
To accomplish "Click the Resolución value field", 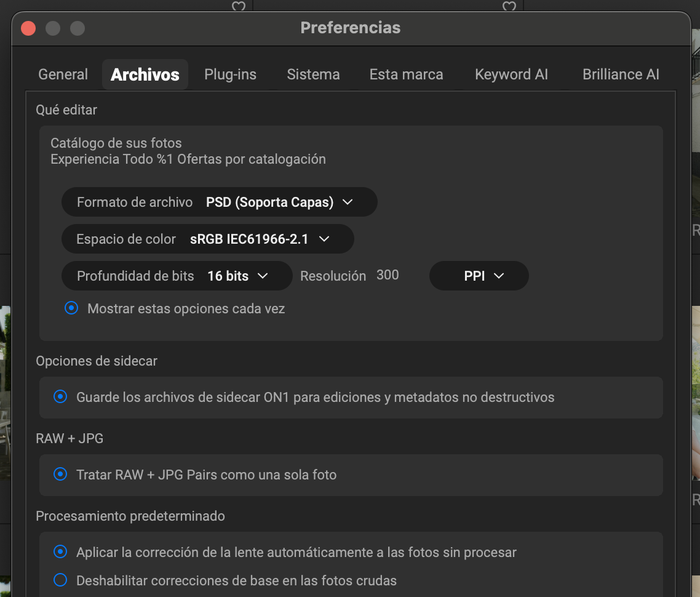I will (x=388, y=275).
